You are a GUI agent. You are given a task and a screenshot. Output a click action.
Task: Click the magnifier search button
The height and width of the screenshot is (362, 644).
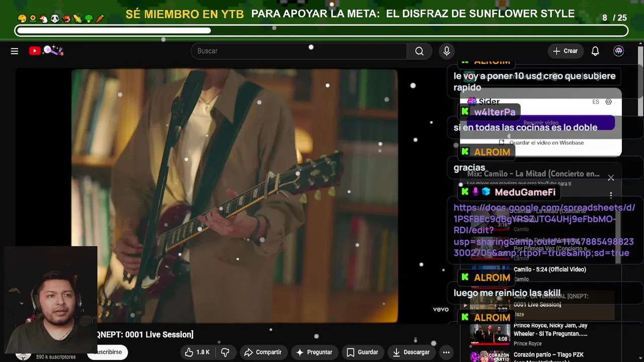point(419,51)
